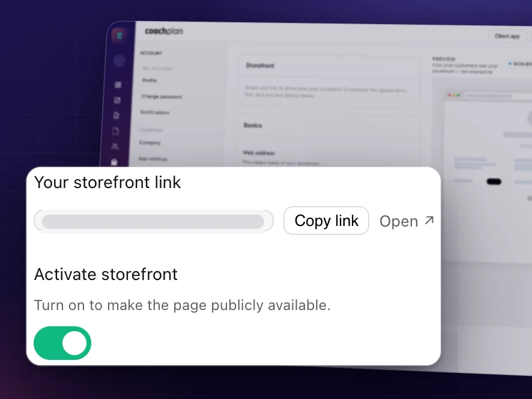Select Change password in the account menu
This screenshot has width=532, height=399.
pyautogui.click(x=162, y=96)
